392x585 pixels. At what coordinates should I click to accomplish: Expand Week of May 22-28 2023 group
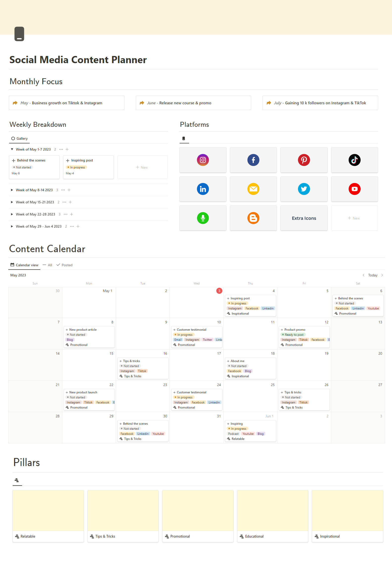click(12, 214)
